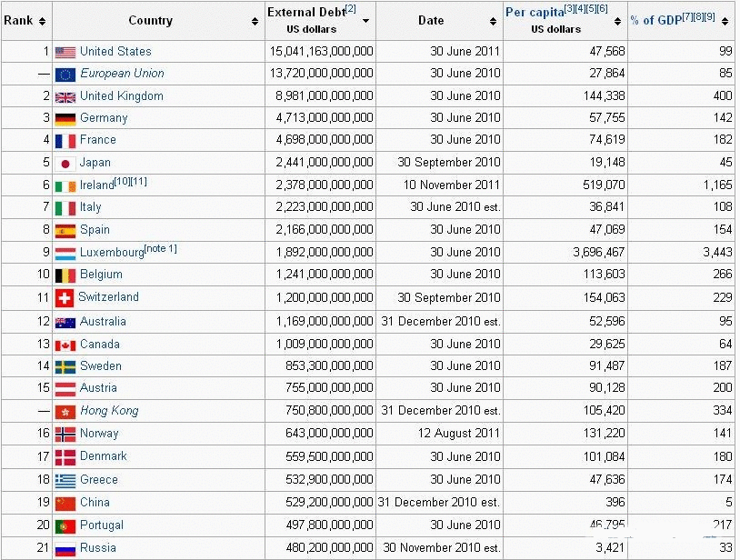The width and height of the screenshot is (740, 560).
Task: Click the Denmark flag icon
Action: pyautogui.click(x=65, y=457)
